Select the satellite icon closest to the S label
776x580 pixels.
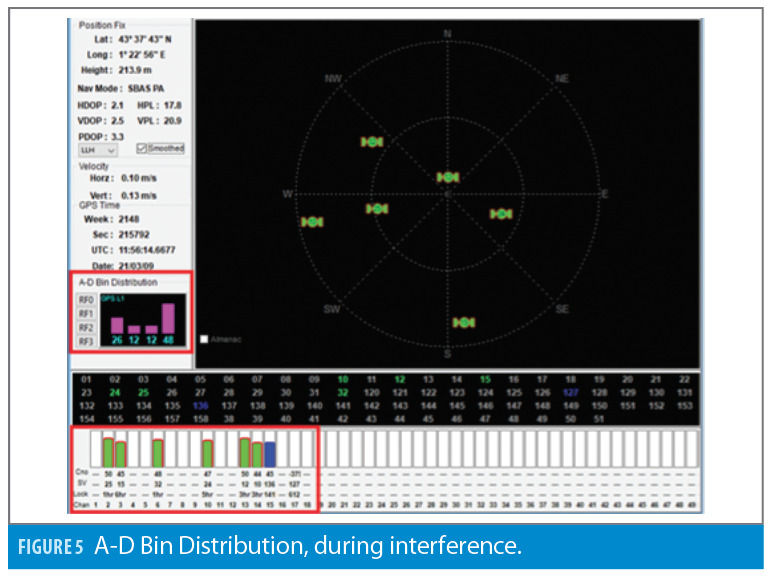pyautogui.click(x=463, y=322)
